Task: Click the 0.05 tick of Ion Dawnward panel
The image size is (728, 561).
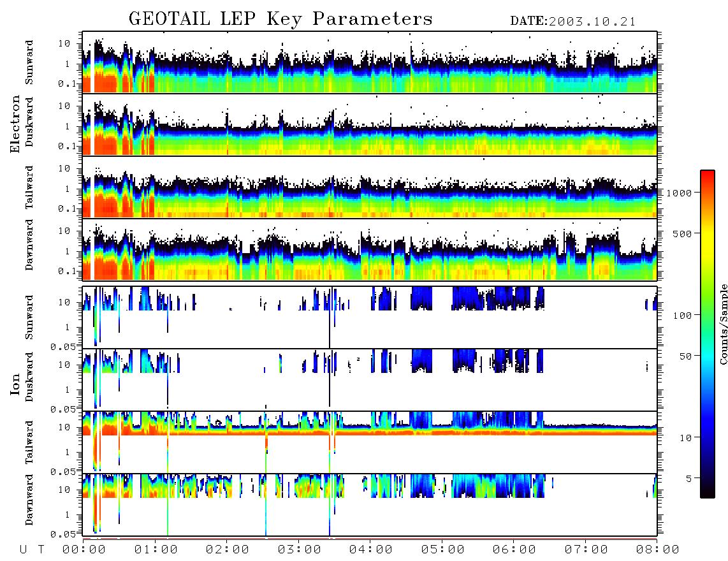Action: coord(64,534)
